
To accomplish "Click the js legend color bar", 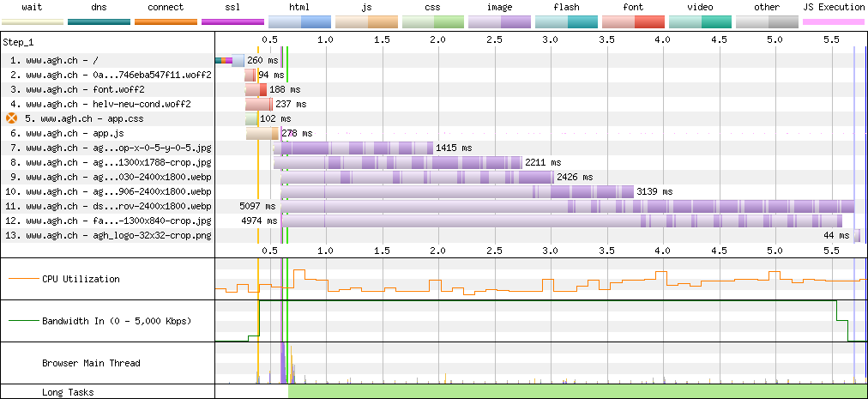I will point(366,22).
